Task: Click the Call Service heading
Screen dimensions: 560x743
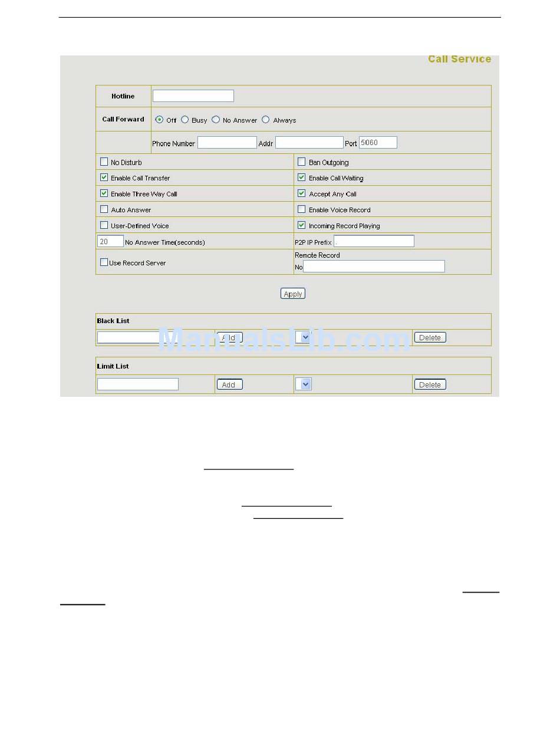Action: pos(460,59)
